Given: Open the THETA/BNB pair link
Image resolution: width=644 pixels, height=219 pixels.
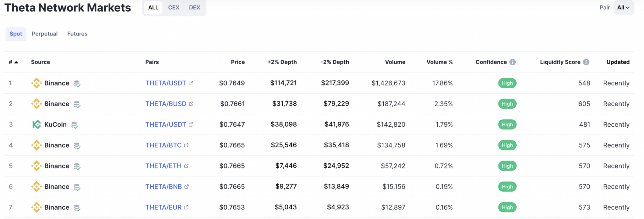Looking at the screenshot, I should pyautogui.click(x=164, y=187).
